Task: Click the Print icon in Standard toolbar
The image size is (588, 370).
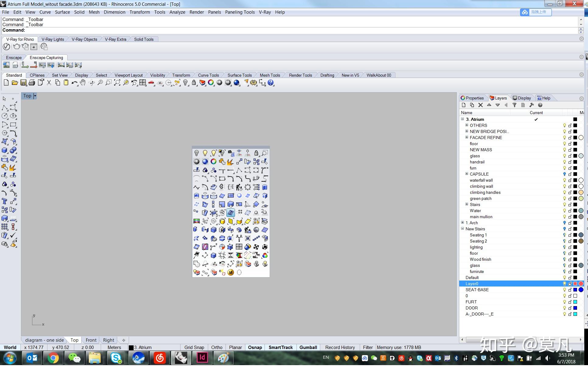Action: point(32,83)
